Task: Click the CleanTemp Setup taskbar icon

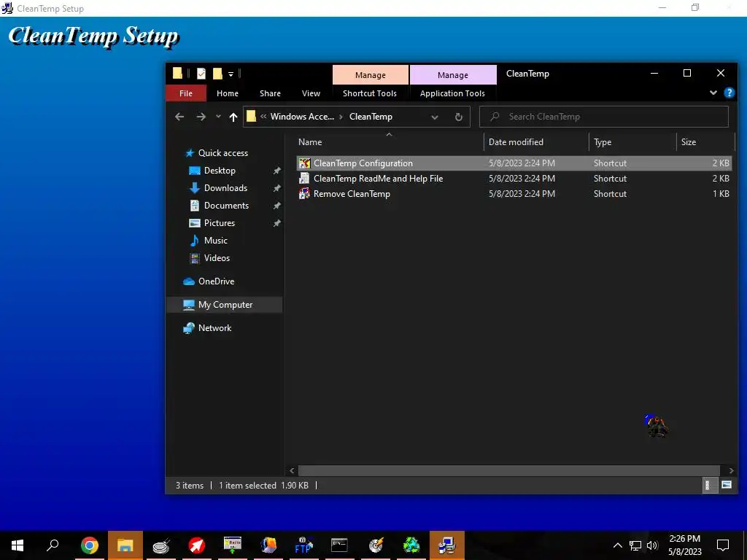Action: [447, 545]
